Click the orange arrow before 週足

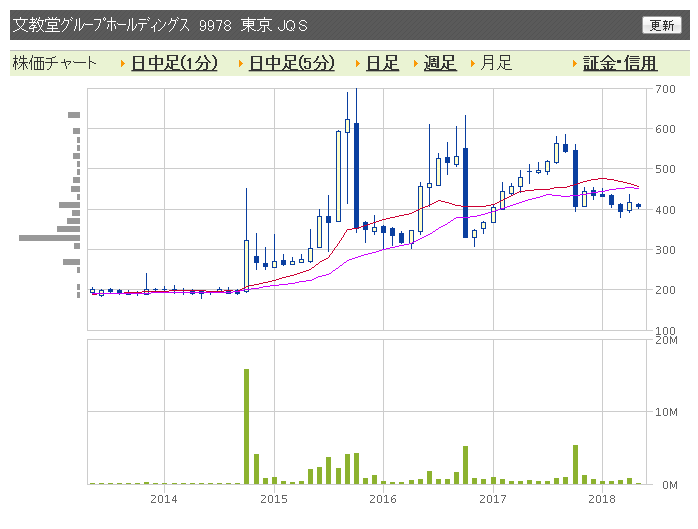[415, 64]
